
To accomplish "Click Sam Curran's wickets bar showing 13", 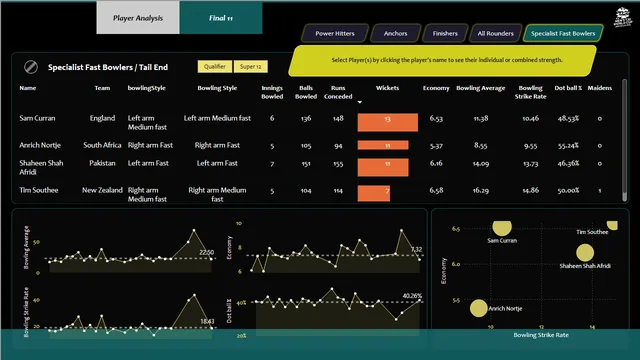I will [x=387, y=122].
